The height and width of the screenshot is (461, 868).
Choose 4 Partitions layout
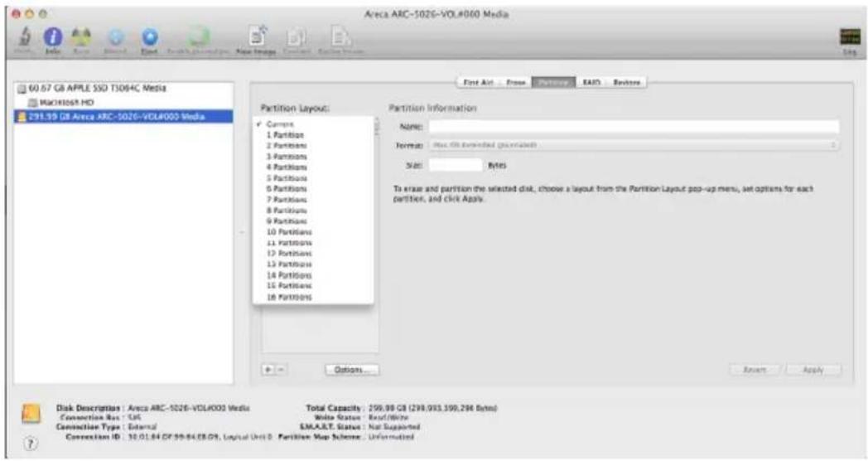point(313,167)
